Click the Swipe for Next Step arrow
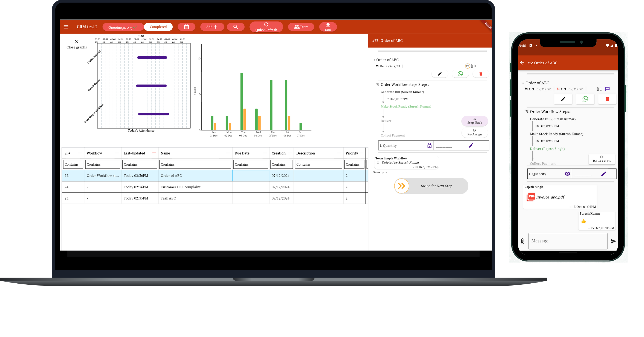 tap(401, 186)
